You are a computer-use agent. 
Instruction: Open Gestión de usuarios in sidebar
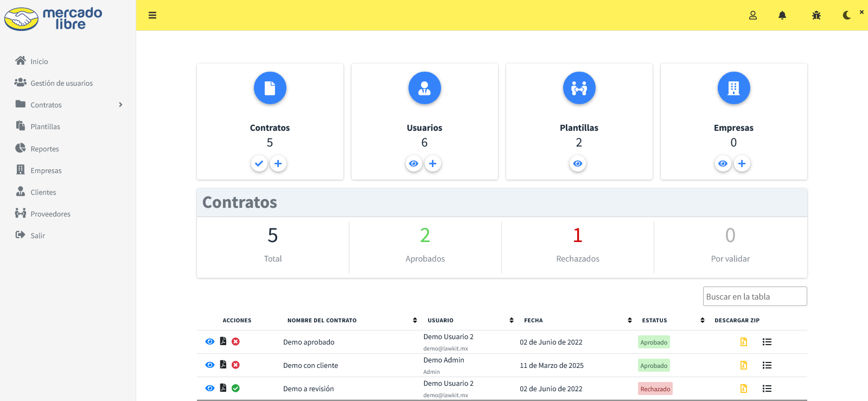click(61, 83)
